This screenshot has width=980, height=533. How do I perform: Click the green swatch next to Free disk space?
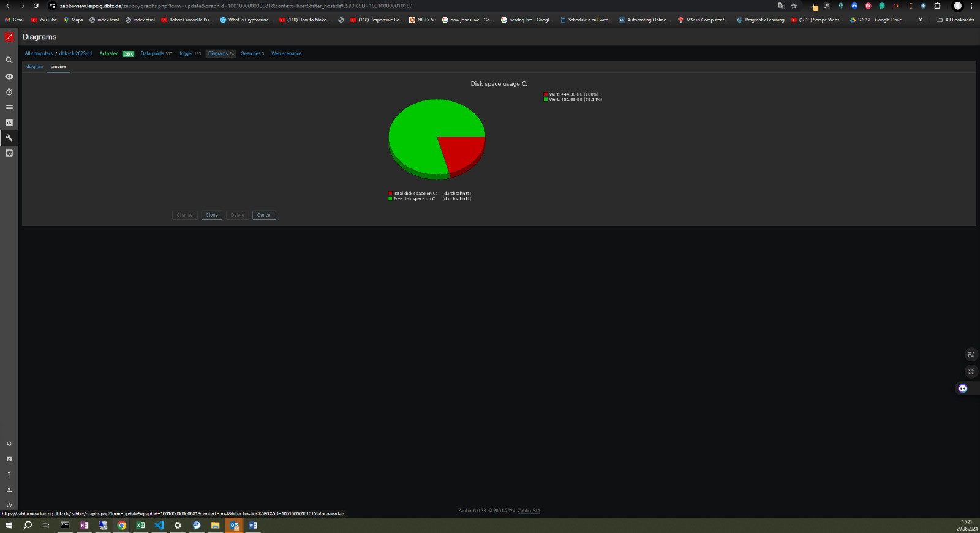coord(390,199)
